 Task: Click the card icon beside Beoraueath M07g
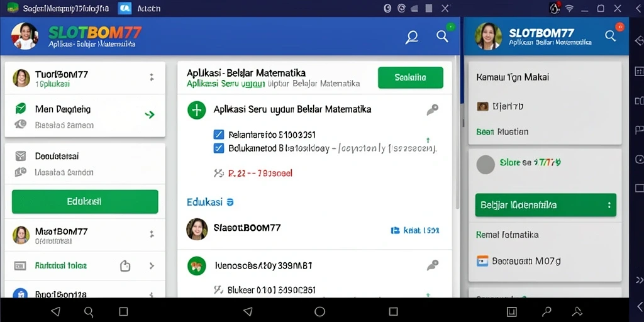point(482,261)
